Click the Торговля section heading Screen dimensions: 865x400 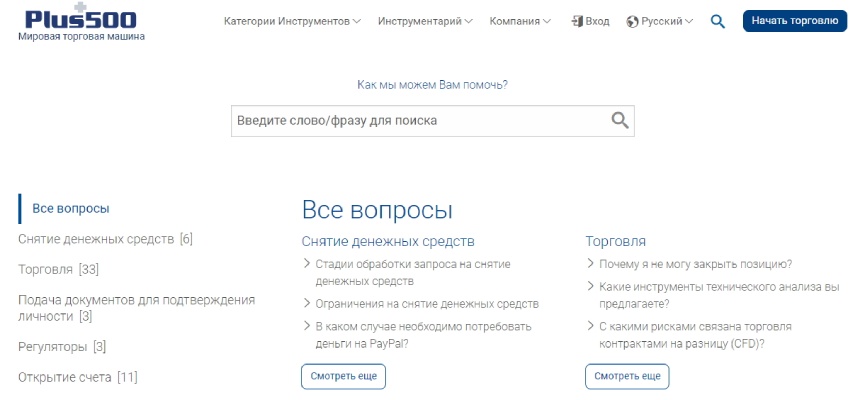(x=615, y=241)
